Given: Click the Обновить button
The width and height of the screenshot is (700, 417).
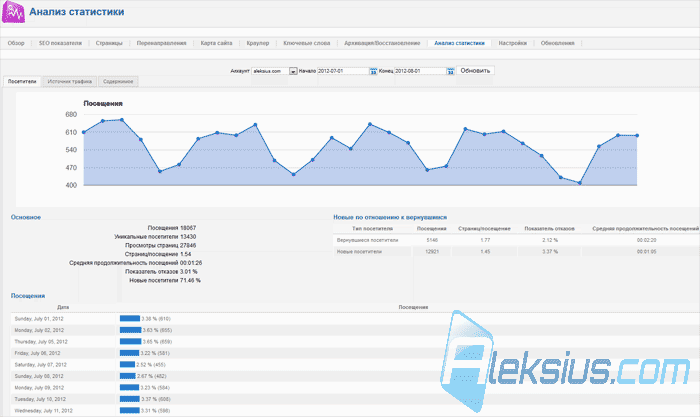Looking at the screenshot, I should [x=475, y=71].
